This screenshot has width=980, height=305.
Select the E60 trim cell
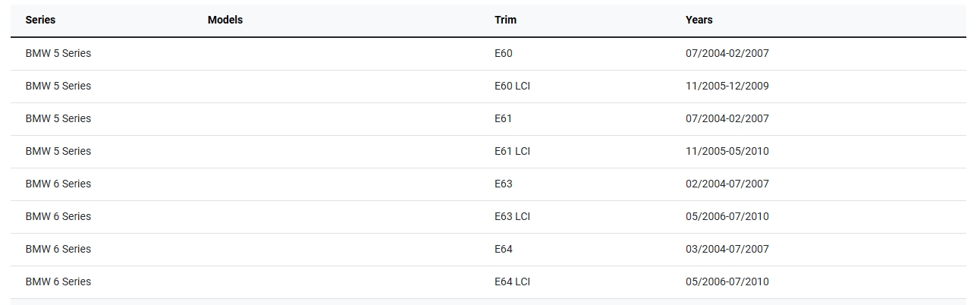coord(504,54)
